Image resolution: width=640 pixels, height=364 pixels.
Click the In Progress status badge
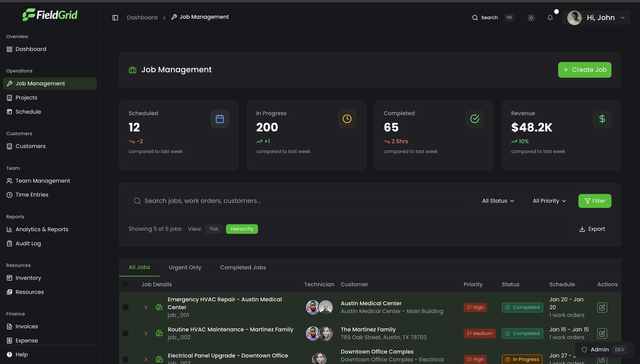(x=522, y=359)
